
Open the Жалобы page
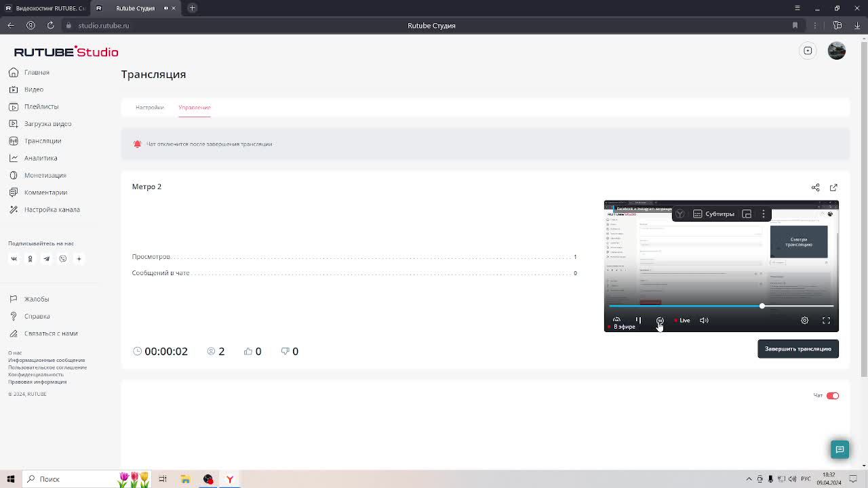(x=29, y=299)
